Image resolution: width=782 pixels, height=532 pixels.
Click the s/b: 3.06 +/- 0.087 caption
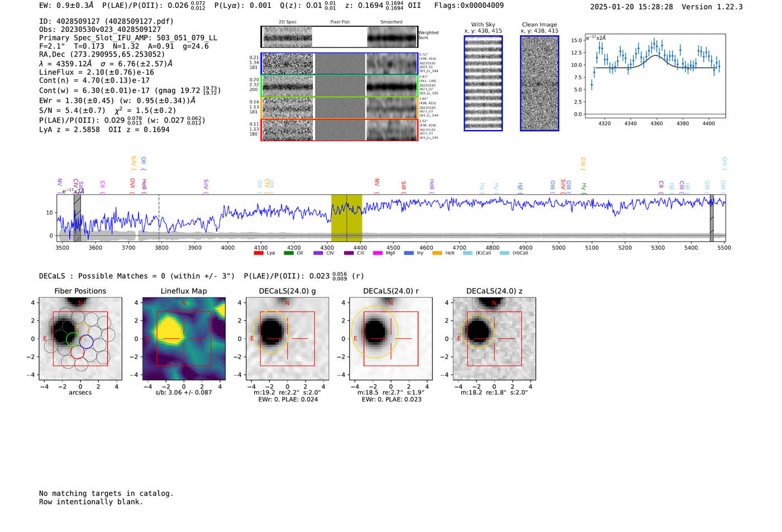(184, 392)
